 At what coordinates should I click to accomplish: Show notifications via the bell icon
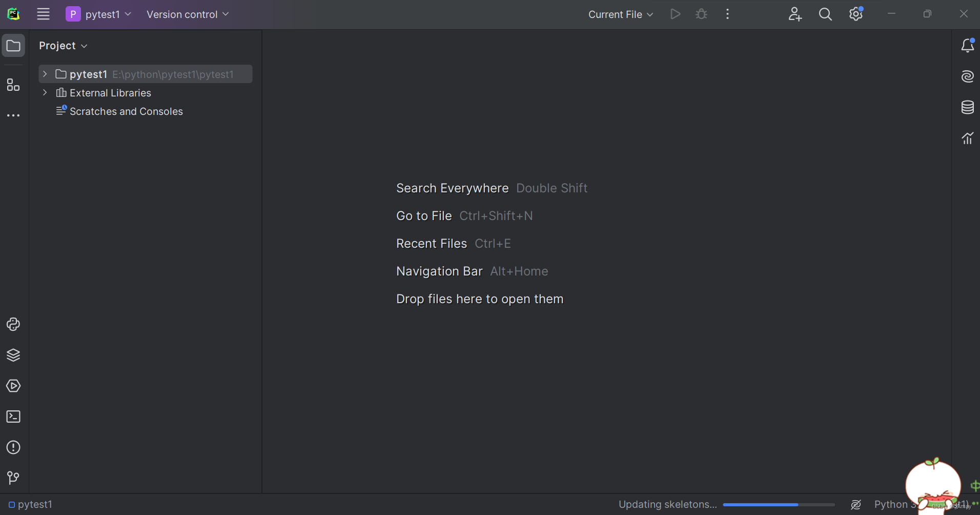pyautogui.click(x=968, y=45)
